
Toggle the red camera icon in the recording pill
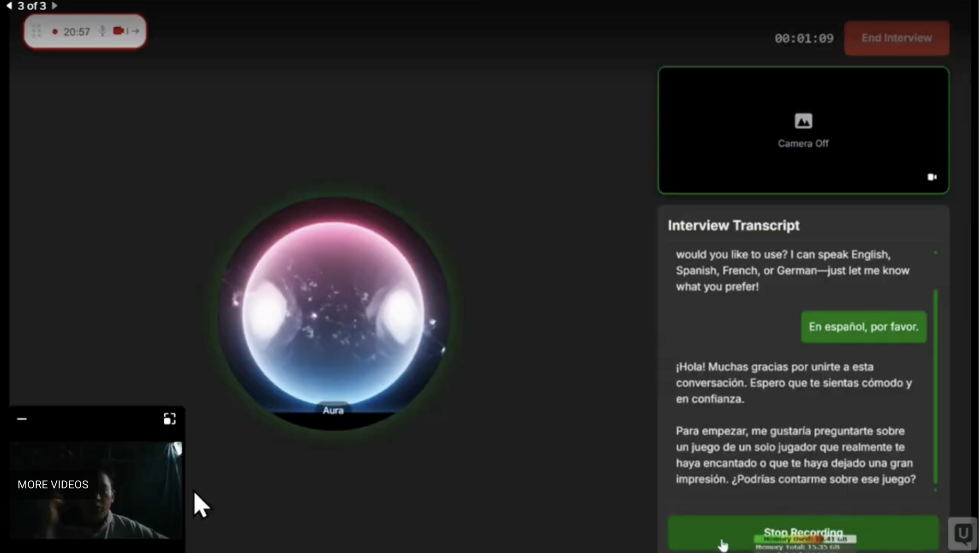tap(119, 30)
